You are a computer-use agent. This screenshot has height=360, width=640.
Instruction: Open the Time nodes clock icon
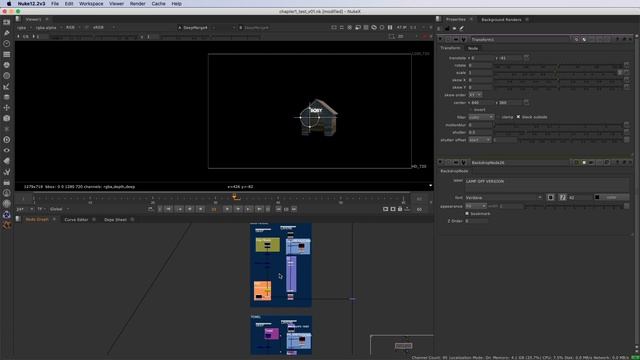click(7, 43)
